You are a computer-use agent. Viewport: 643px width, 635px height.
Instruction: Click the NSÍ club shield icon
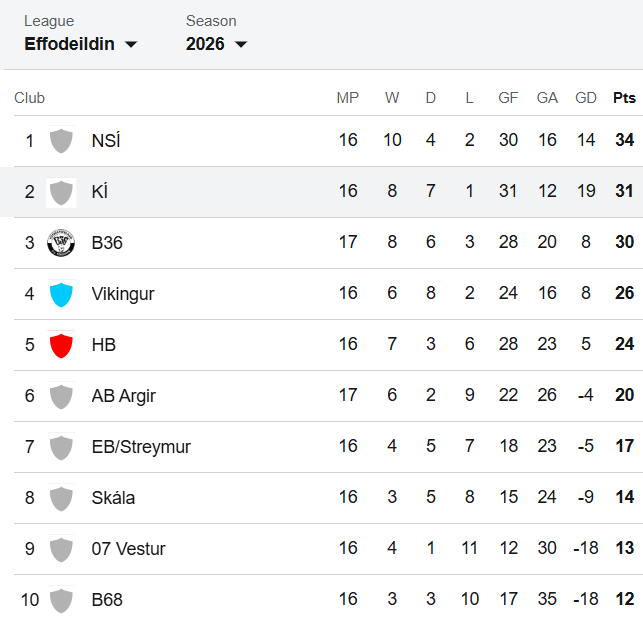pyautogui.click(x=61, y=141)
